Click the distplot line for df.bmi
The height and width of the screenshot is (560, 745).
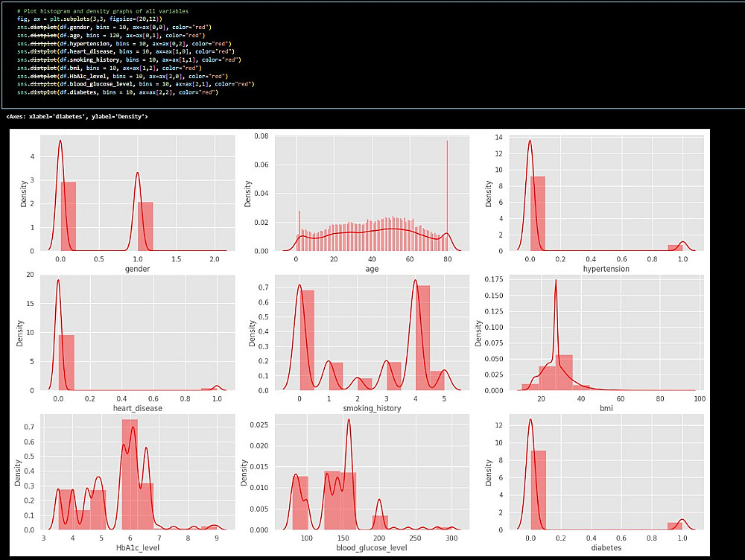[110, 68]
